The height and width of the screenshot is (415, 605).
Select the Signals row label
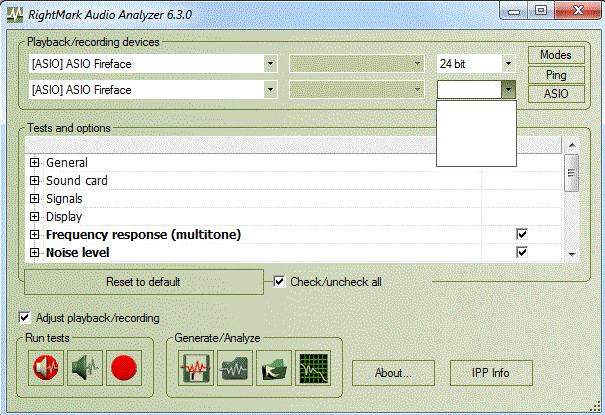pos(64,199)
